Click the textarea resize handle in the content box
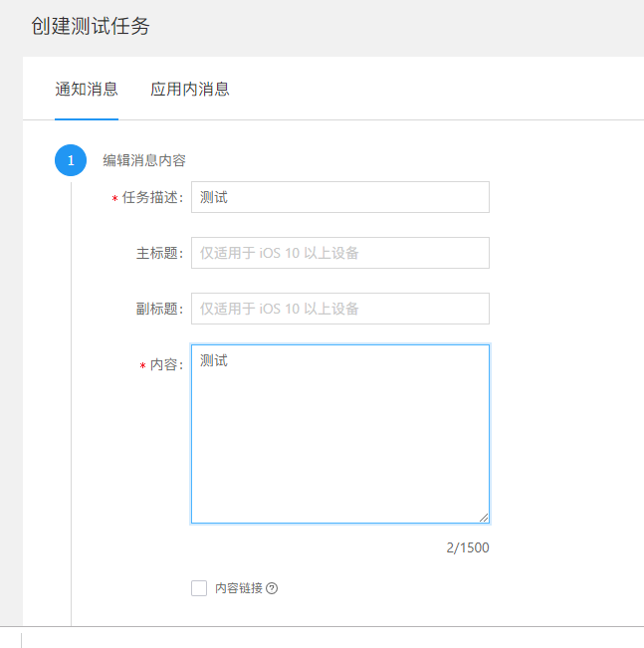 (x=484, y=518)
